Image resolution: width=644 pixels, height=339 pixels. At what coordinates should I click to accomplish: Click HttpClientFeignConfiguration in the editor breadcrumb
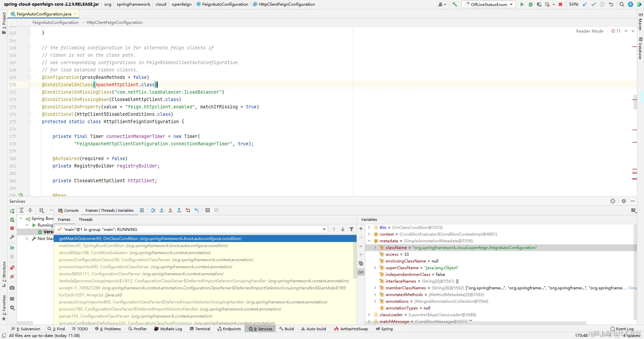click(114, 22)
